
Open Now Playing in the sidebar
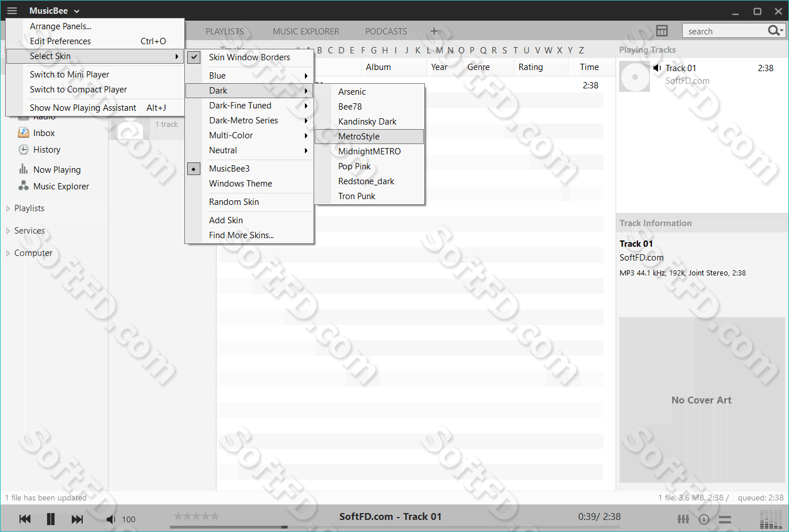[x=57, y=170]
